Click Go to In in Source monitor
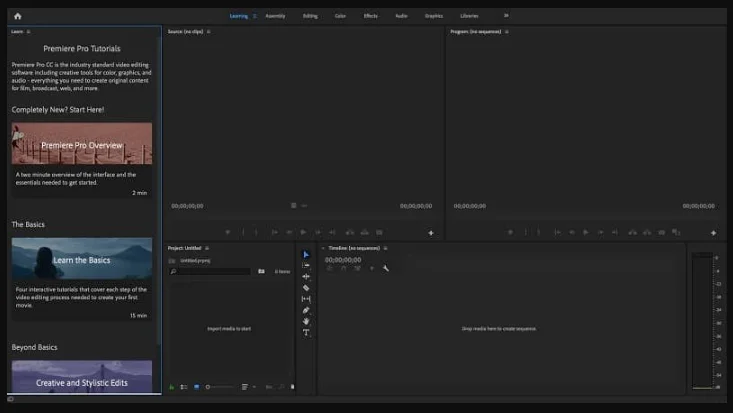The height and width of the screenshot is (413, 733). pyautogui.click(x=274, y=232)
